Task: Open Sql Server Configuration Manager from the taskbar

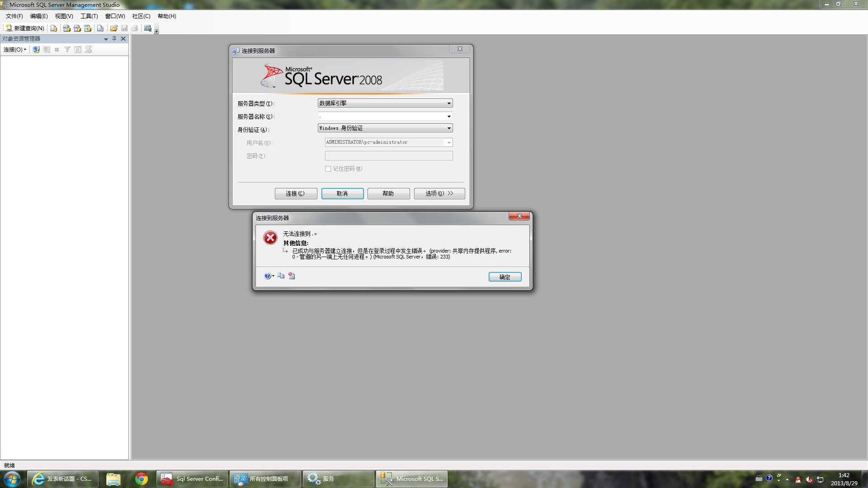Action: [192, 479]
